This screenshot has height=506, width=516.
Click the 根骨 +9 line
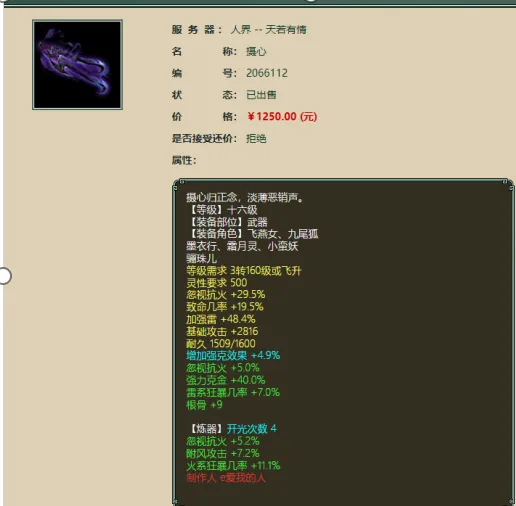click(204, 404)
